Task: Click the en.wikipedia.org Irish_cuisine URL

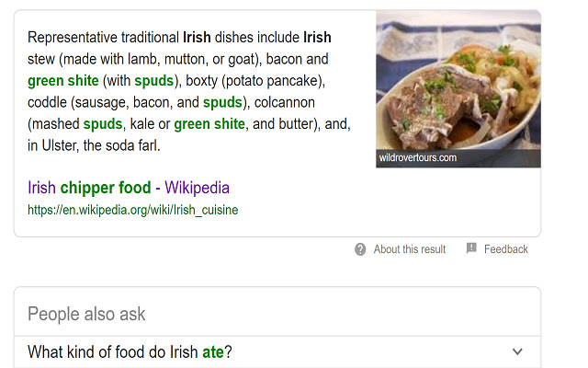Action: click(x=132, y=210)
